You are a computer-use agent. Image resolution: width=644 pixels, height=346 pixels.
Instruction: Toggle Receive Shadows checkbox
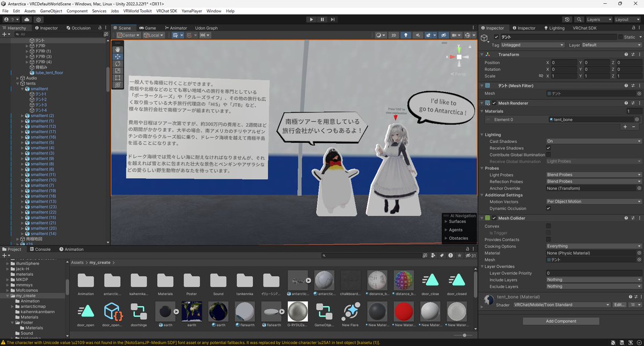(548, 148)
